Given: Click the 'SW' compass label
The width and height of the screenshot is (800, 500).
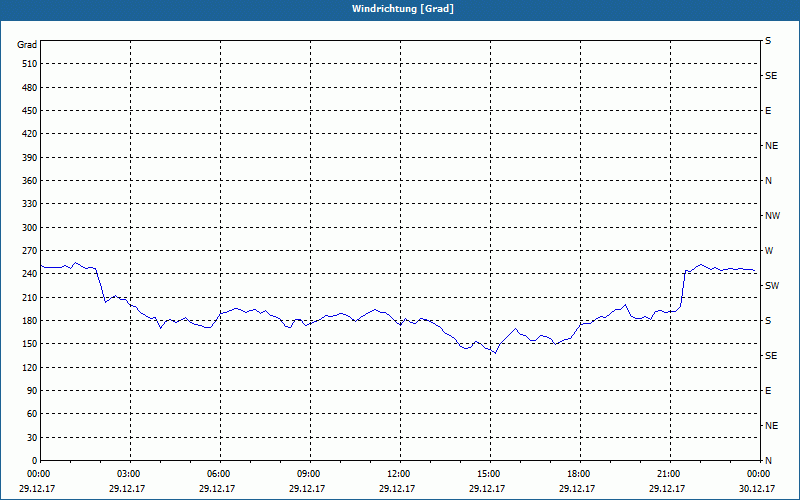Looking at the screenshot, I should (x=772, y=286).
